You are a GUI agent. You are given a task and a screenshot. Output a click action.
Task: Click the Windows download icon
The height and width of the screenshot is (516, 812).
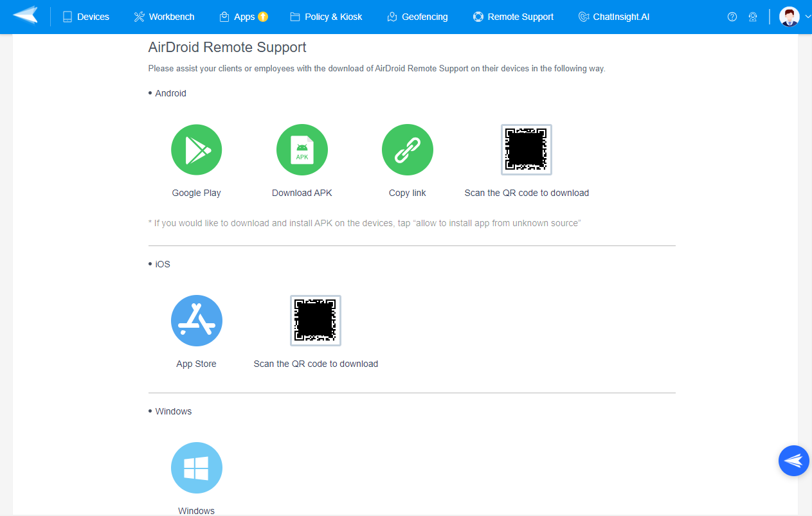[197, 468]
